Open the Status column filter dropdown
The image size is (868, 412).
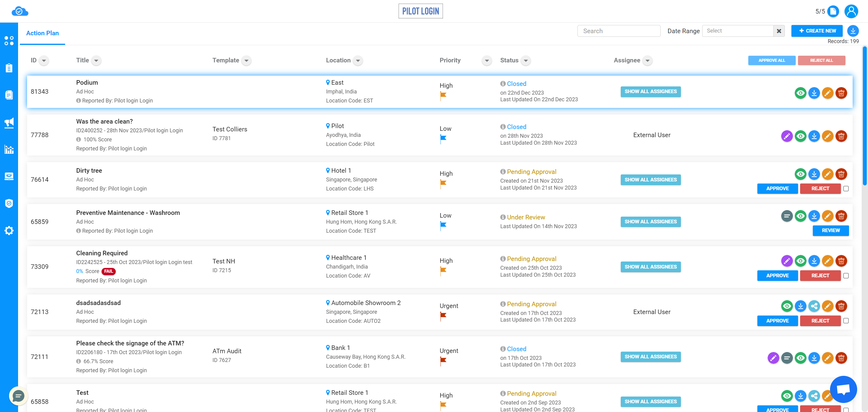click(x=525, y=61)
